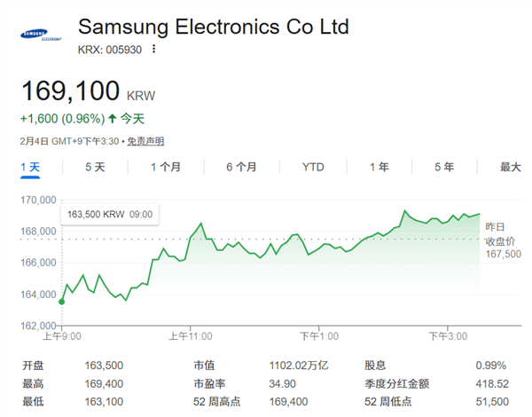Select the YTD tab
The width and height of the screenshot is (532, 417).
[313, 167]
